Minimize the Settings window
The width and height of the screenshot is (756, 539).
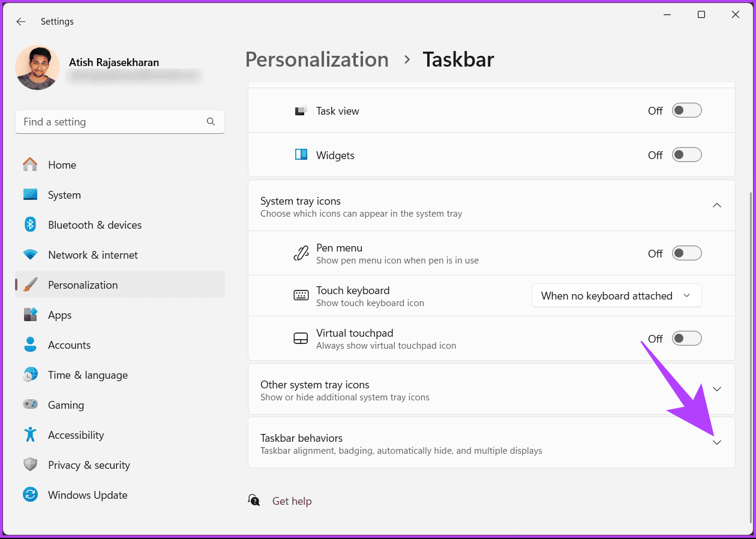coord(667,15)
